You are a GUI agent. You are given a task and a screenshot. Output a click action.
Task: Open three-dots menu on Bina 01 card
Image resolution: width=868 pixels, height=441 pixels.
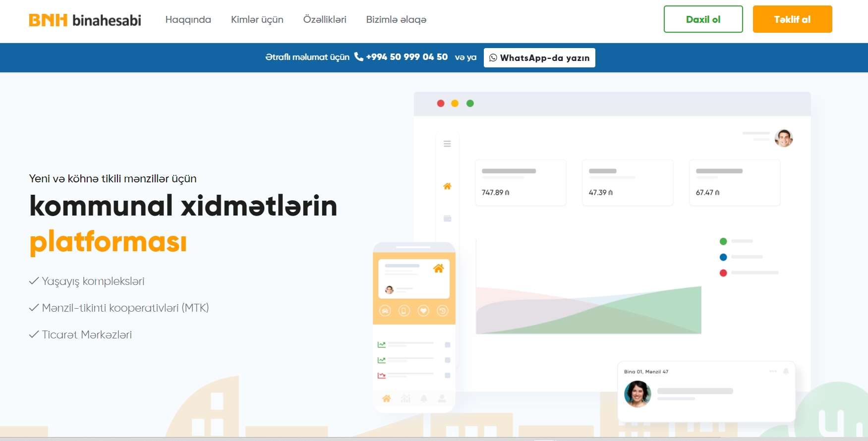(x=773, y=371)
